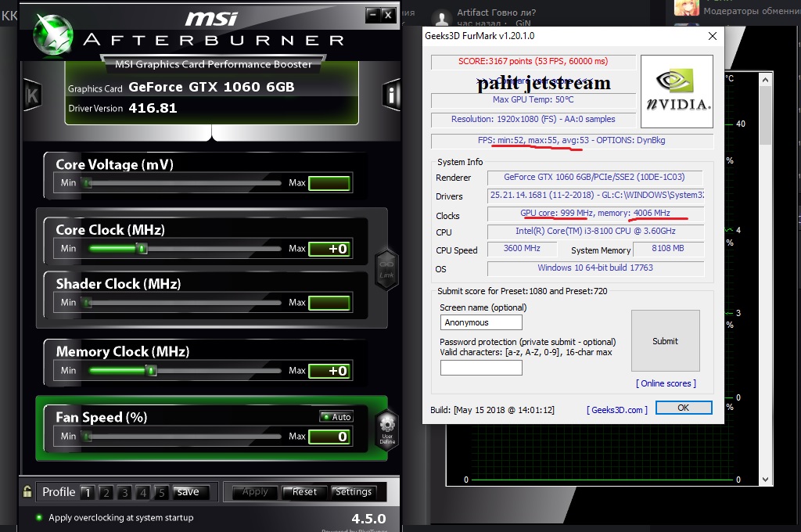This screenshot has width=801, height=532.
Task: Open the Online scores link
Action: (x=666, y=383)
